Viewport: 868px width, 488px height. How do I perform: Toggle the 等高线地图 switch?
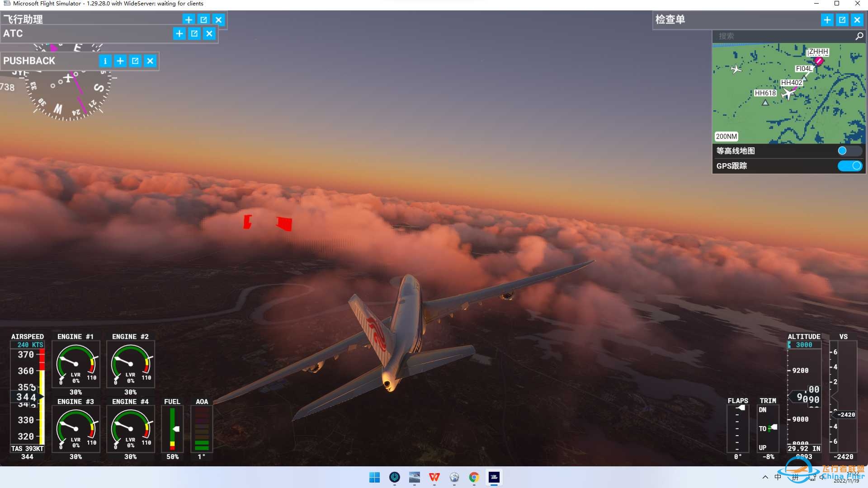coord(849,151)
